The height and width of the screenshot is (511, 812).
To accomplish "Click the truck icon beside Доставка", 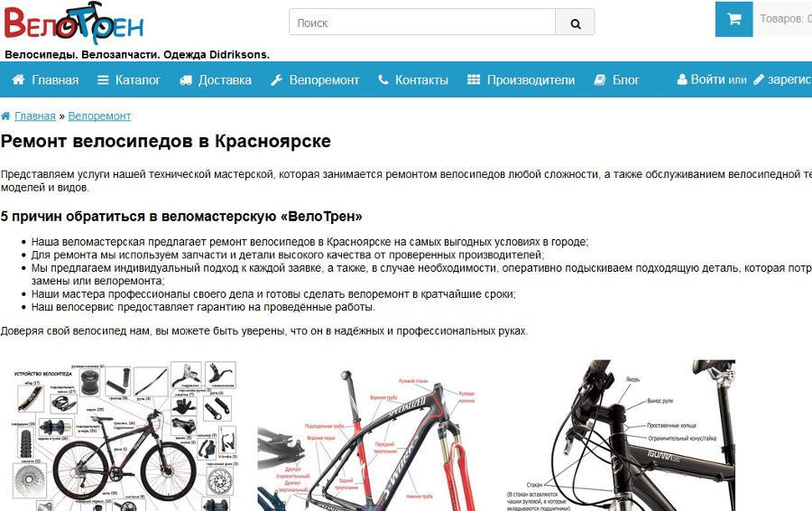I will tap(186, 80).
